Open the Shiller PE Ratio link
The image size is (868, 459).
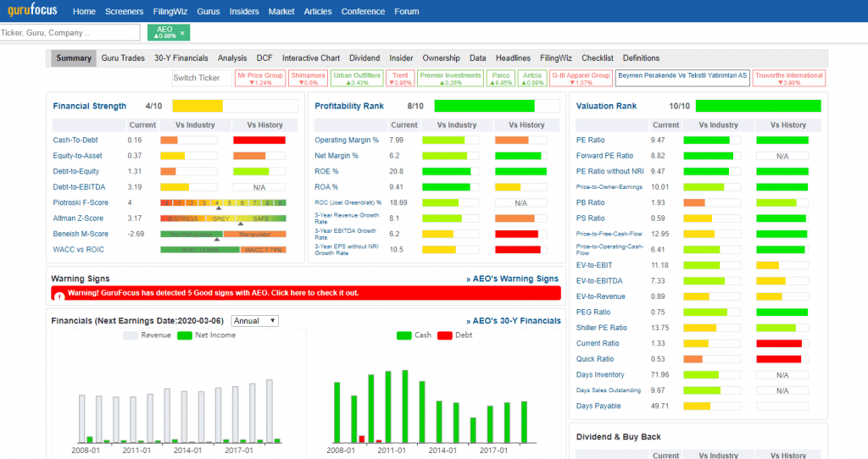(x=602, y=328)
